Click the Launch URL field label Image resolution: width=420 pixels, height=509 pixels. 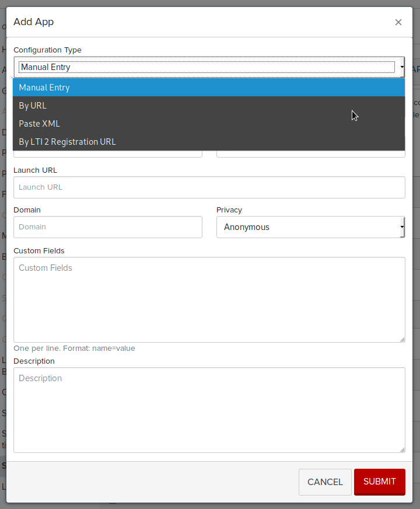click(35, 170)
